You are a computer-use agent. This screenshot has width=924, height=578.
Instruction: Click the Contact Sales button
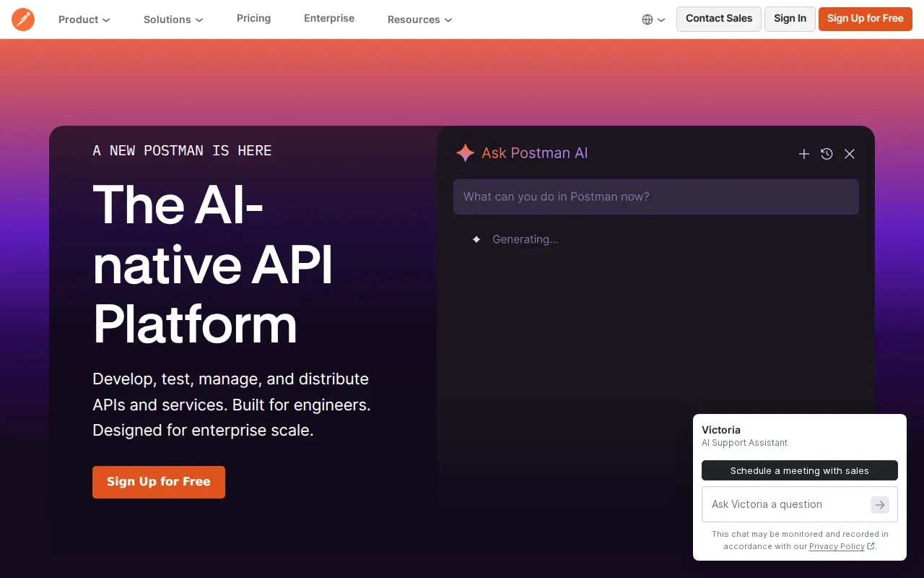click(x=719, y=19)
